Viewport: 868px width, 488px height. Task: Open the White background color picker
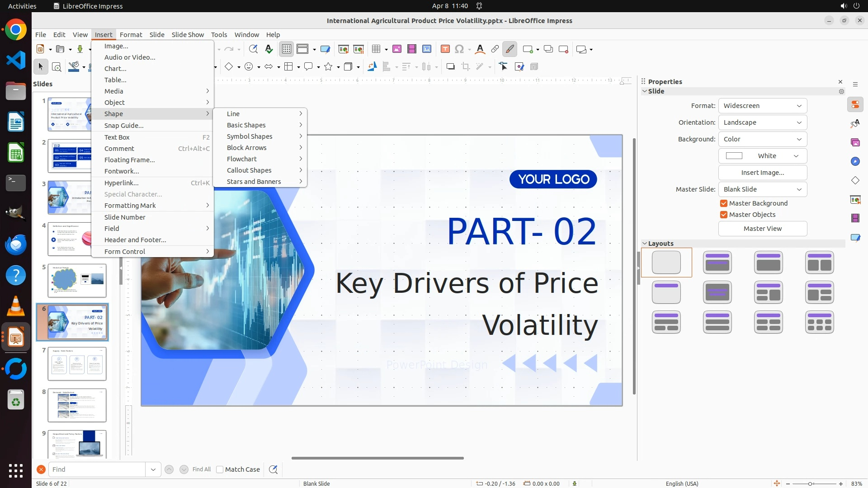[762, 156]
